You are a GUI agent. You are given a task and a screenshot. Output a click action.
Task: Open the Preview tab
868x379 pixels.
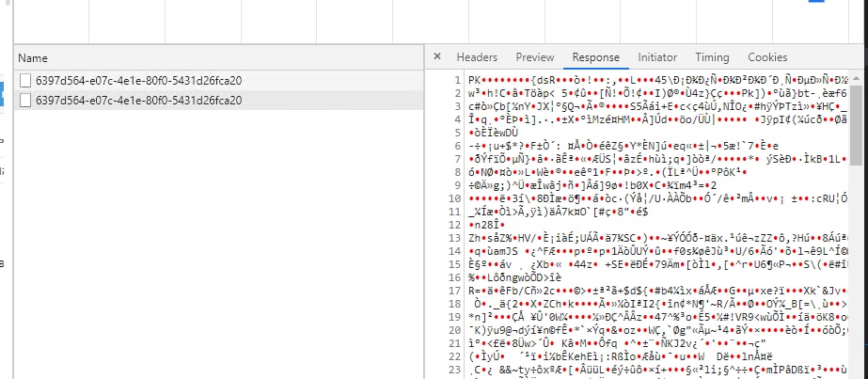coord(535,57)
